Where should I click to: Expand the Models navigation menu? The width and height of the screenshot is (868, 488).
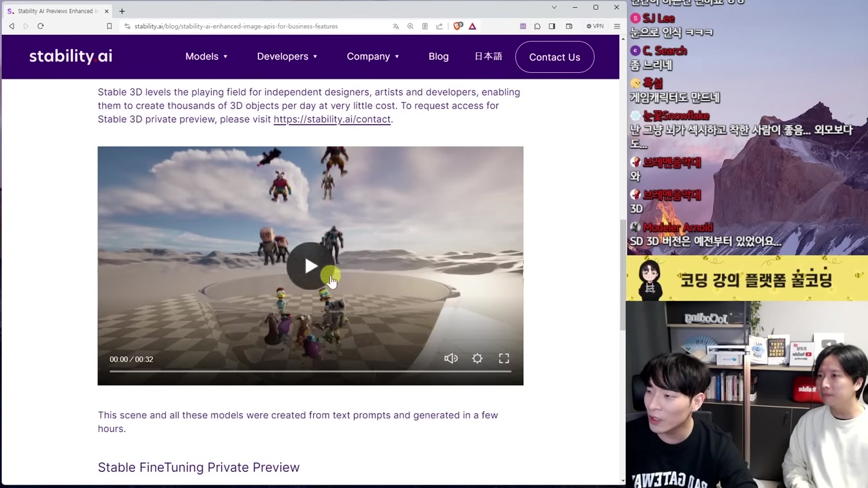(x=207, y=56)
